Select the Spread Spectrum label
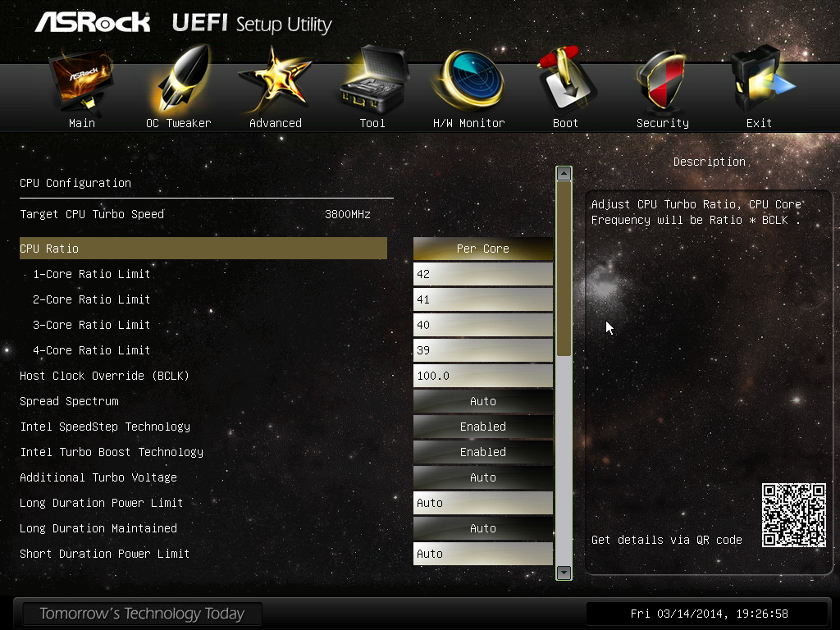 coord(69,401)
